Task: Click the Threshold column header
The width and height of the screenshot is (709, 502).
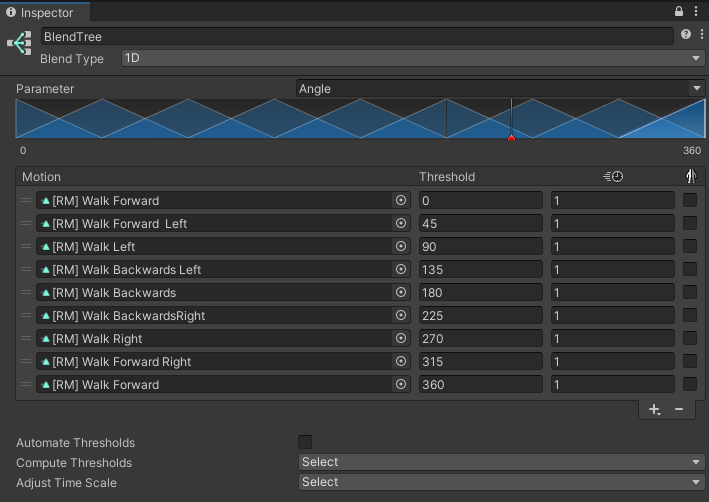Action: tap(447, 176)
